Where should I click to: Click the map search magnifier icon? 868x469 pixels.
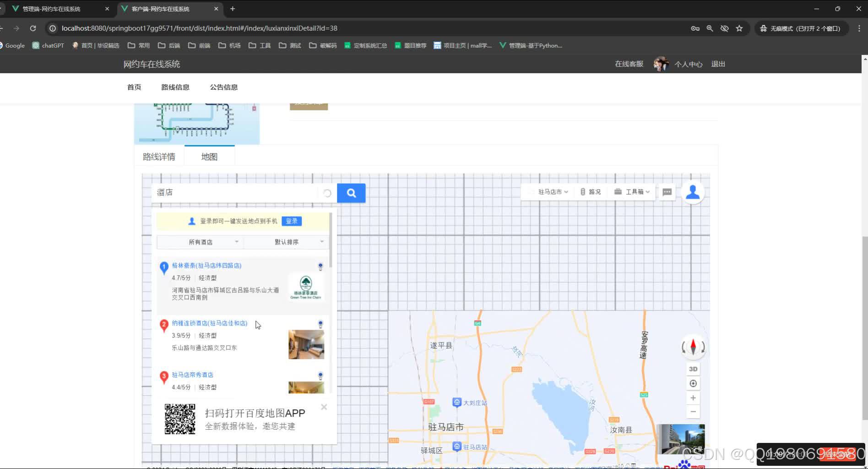click(x=351, y=193)
